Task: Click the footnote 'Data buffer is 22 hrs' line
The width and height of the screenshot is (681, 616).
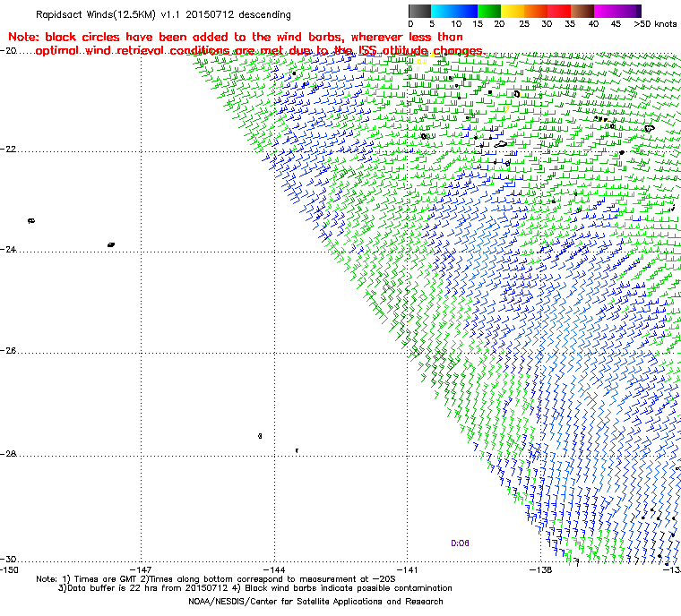Action: click(255, 588)
